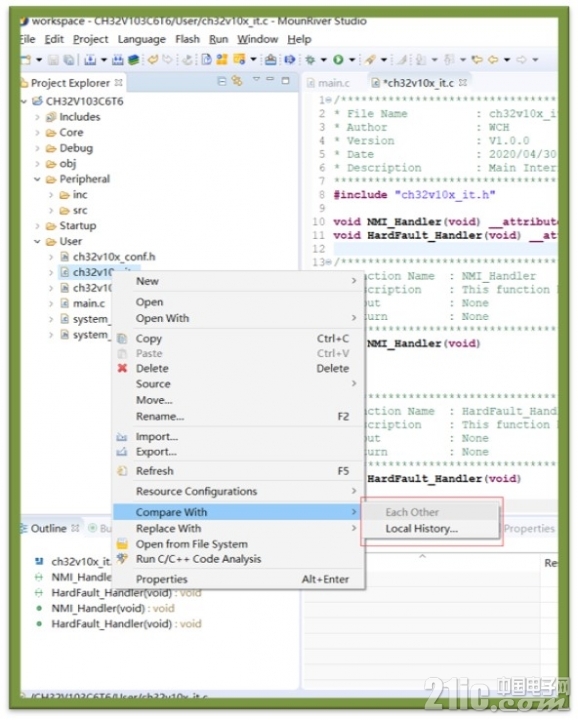Screen dimensions: 578x720
Task: Collapse the User folder
Action: click(x=37, y=242)
